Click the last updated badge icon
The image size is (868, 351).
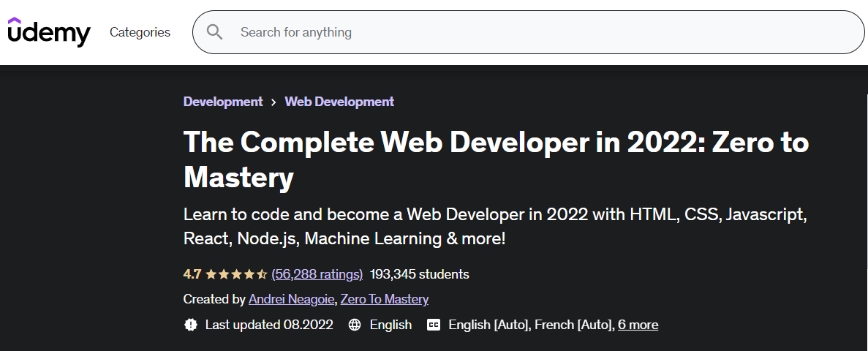190,325
